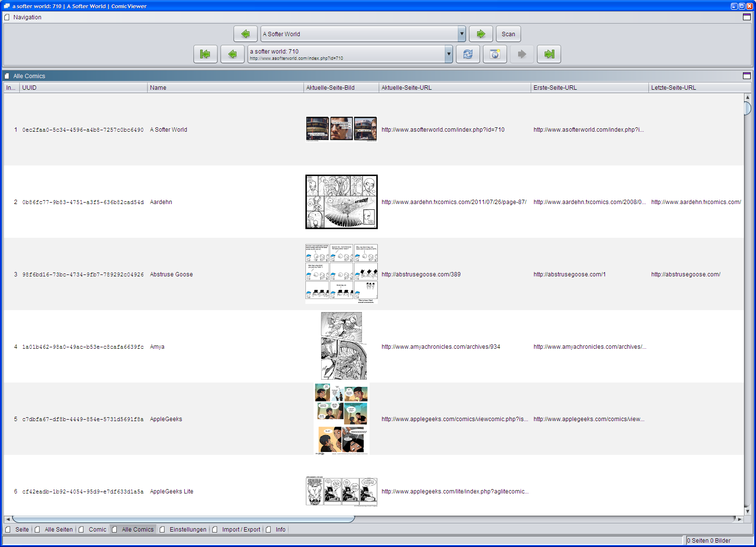Switch to the Einstellungen tab

click(x=188, y=529)
